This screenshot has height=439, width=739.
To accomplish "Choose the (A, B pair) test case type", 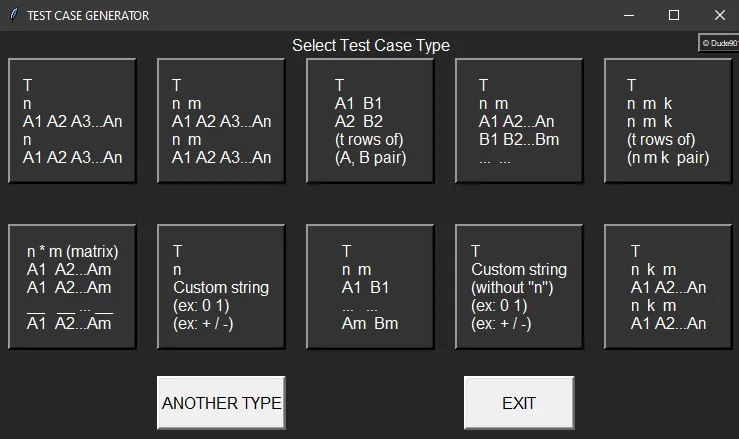I will click(371, 121).
